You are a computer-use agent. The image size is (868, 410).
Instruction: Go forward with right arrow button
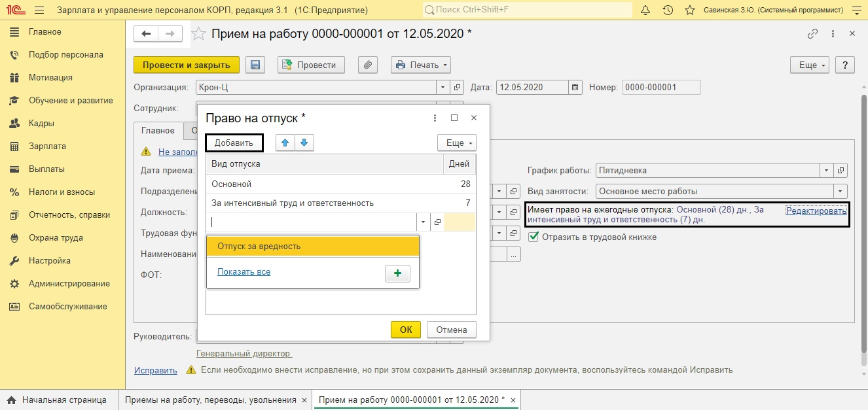tap(170, 34)
